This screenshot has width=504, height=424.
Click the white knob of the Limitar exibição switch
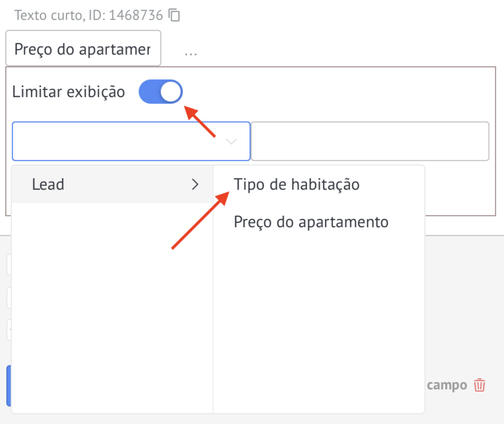[x=171, y=92]
